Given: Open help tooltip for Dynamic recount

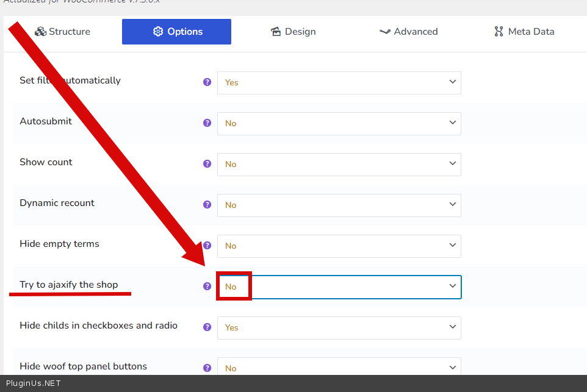Looking at the screenshot, I should [207, 204].
